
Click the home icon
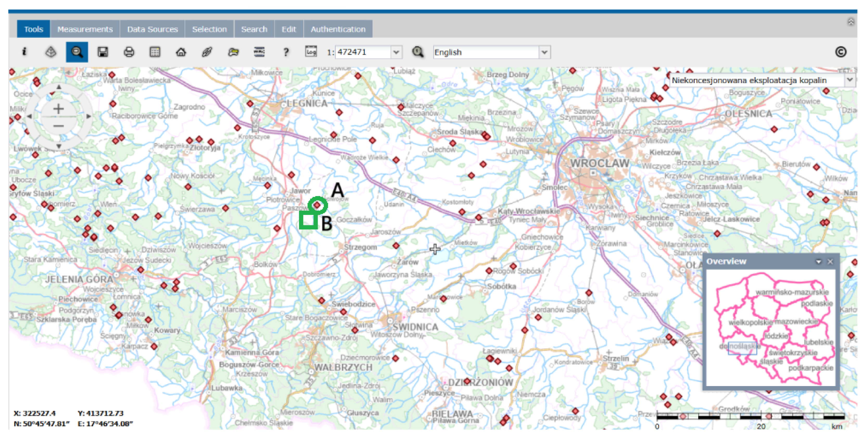click(181, 52)
